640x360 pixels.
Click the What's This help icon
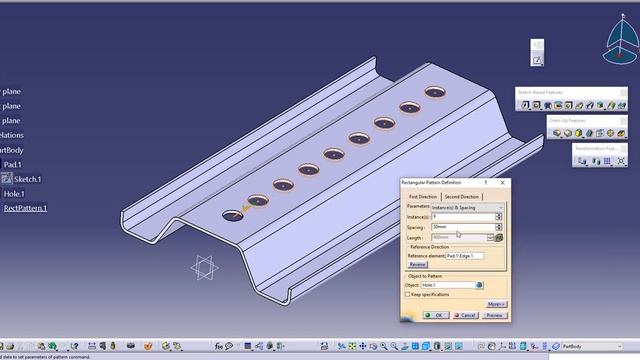74,346
